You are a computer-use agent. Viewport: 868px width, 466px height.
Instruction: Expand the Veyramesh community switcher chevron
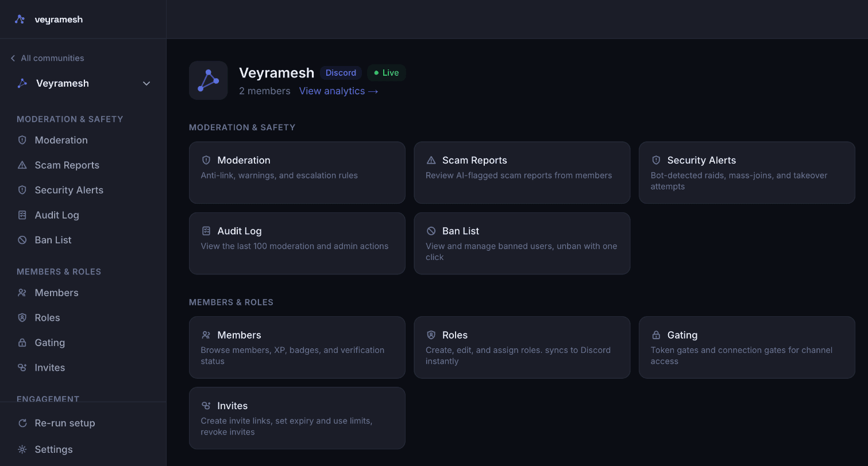(146, 83)
